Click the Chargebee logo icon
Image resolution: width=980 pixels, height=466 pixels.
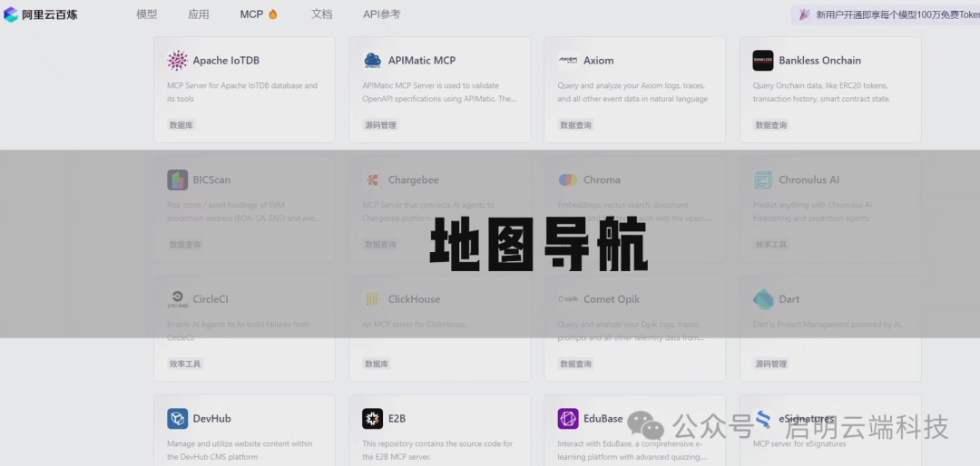pyautogui.click(x=373, y=180)
